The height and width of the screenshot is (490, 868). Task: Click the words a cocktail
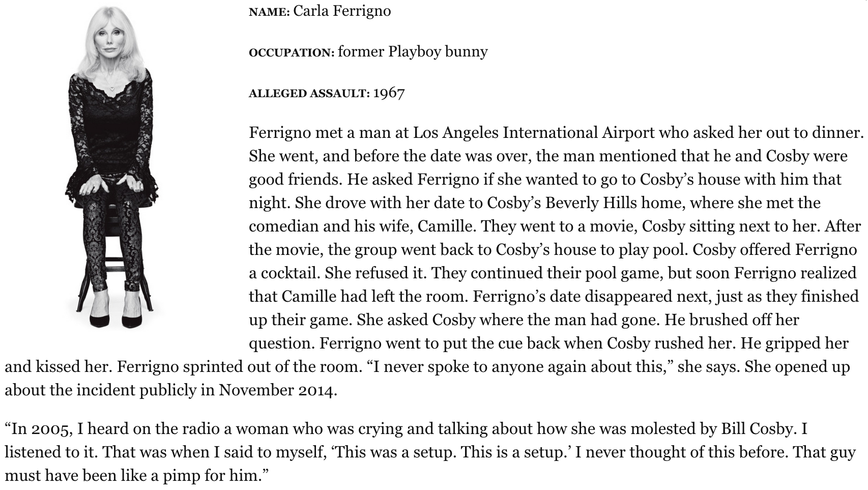click(285, 273)
